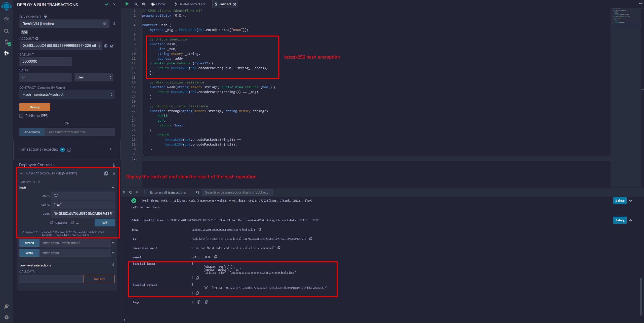Copy the selected account address icon
The width and height of the screenshot is (644, 323).
click(106, 46)
